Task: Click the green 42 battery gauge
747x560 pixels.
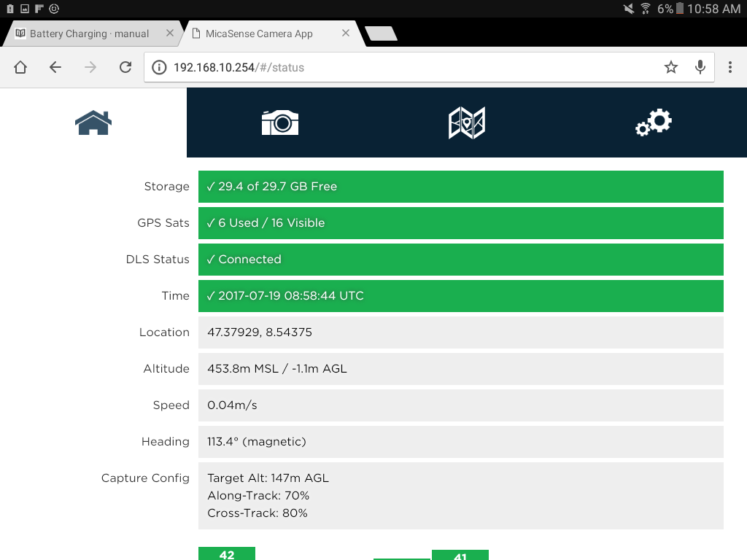Action: click(x=226, y=554)
